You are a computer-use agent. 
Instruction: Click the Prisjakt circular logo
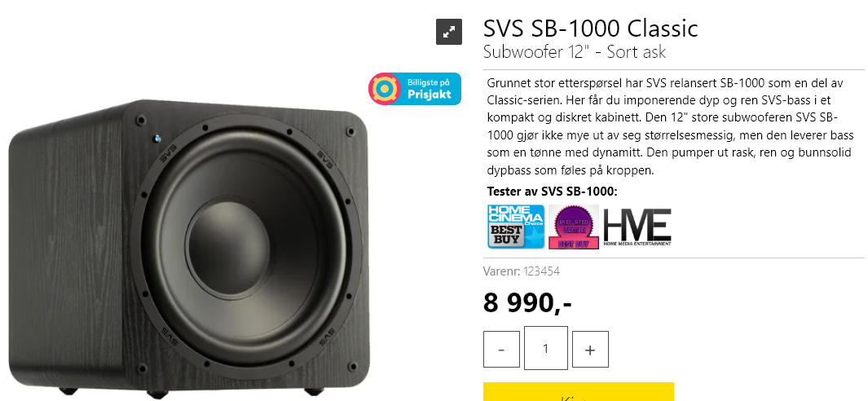click(383, 89)
